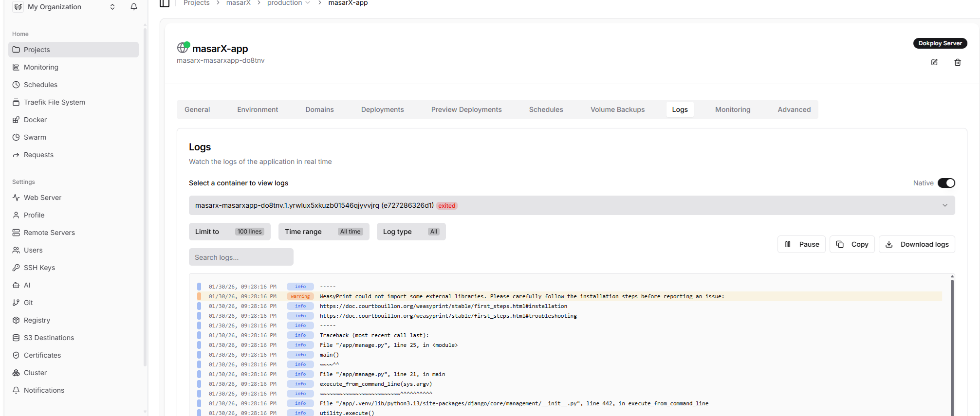The image size is (980, 416).
Task: Click the Search logs input field
Action: coord(241,257)
